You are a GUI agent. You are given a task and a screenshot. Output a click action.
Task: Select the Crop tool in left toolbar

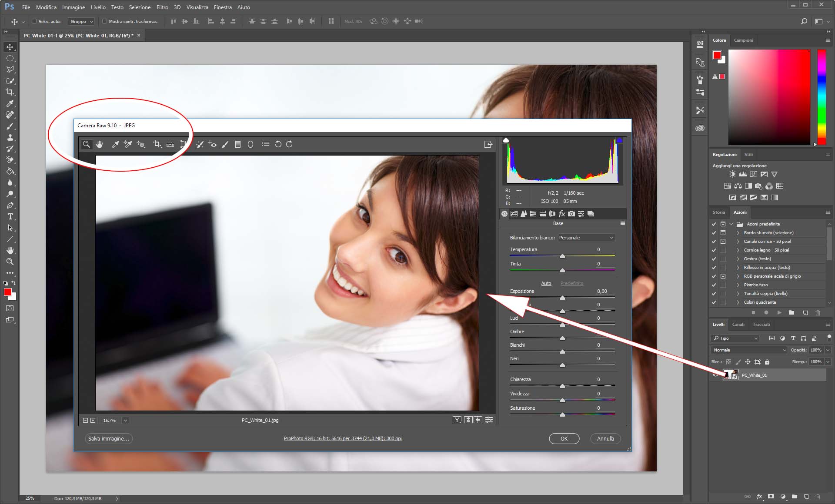coord(10,92)
